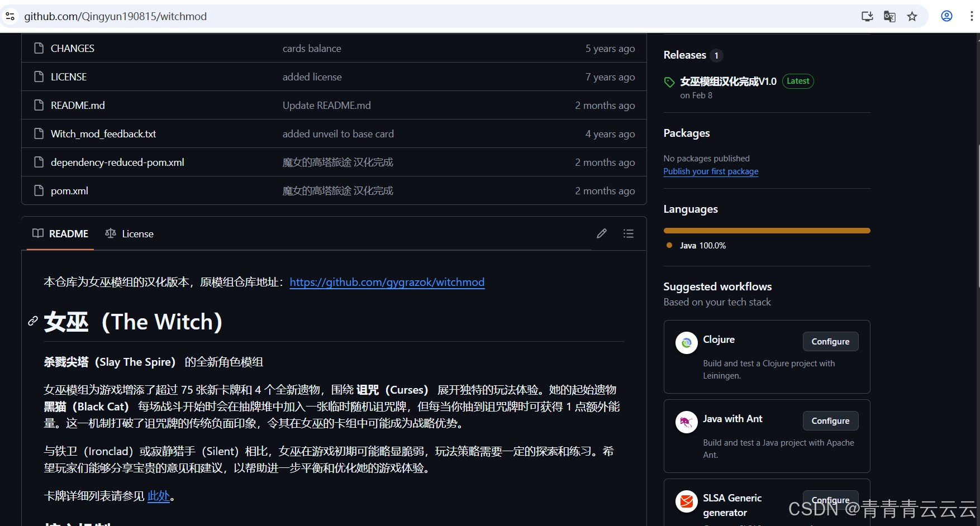Open the gygrazok/witchmod original repo link

(x=387, y=282)
